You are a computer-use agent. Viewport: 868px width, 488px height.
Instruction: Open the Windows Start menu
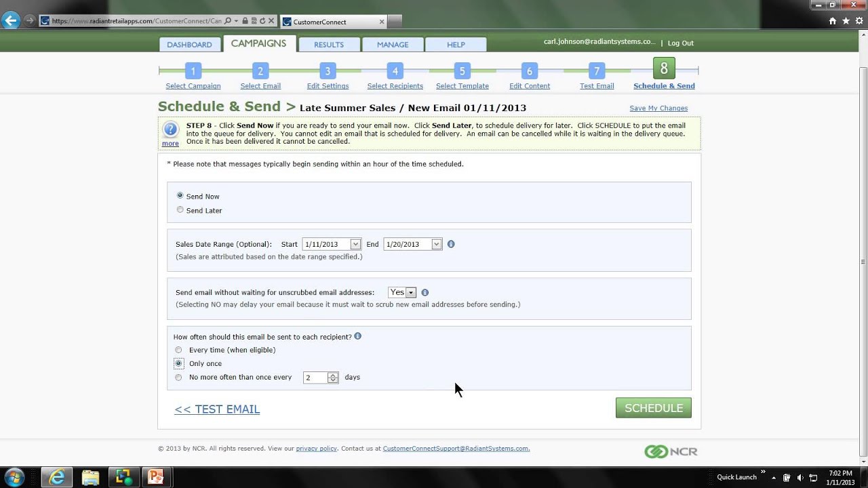14,477
